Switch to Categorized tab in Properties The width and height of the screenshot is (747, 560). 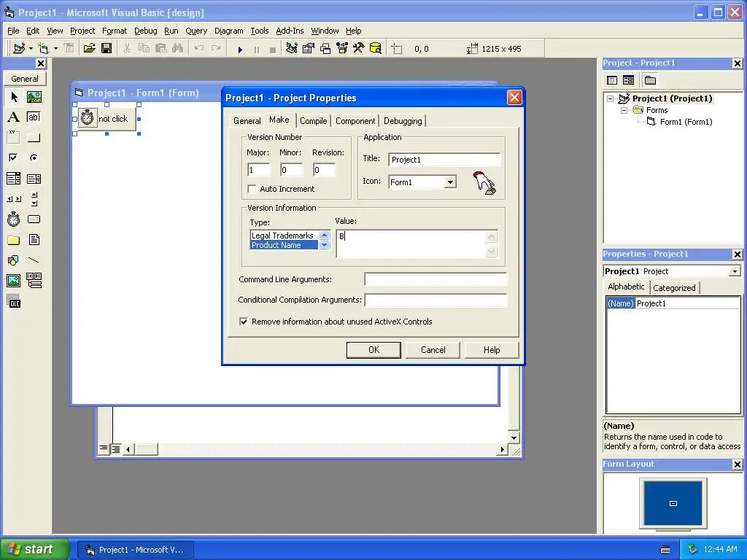tap(674, 287)
